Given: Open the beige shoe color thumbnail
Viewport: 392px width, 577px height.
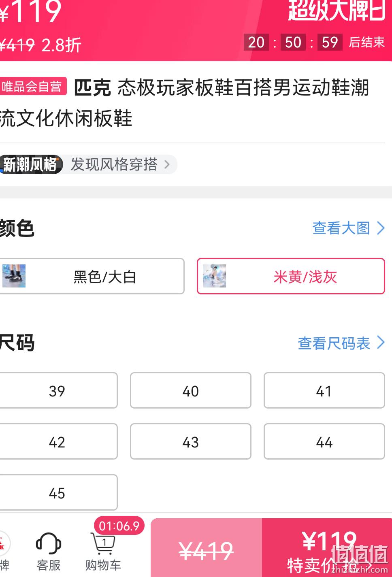Looking at the screenshot, I should pyautogui.click(x=214, y=276).
